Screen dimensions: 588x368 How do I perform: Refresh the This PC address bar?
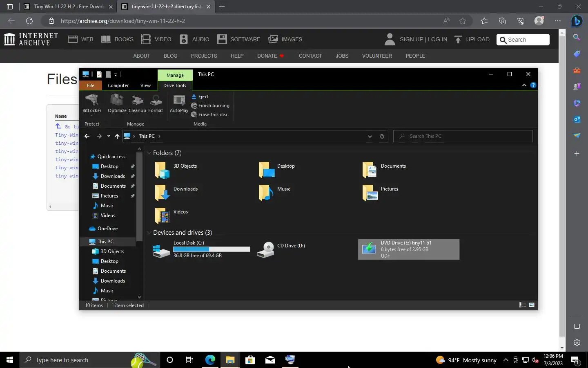tap(382, 136)
